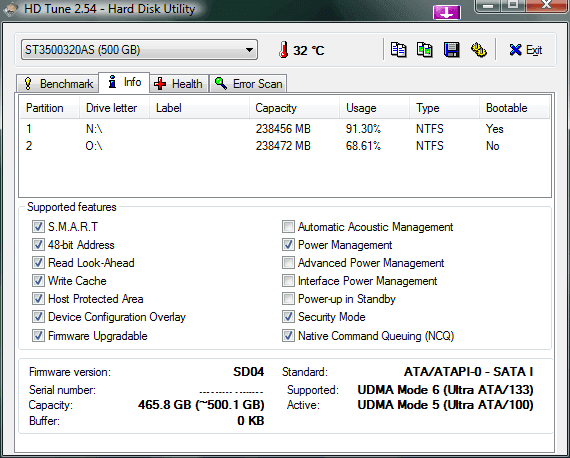Click the copy screenshot to clipboard icon
570x458 pixels.
pyautogui.click(x=425, y=50)
